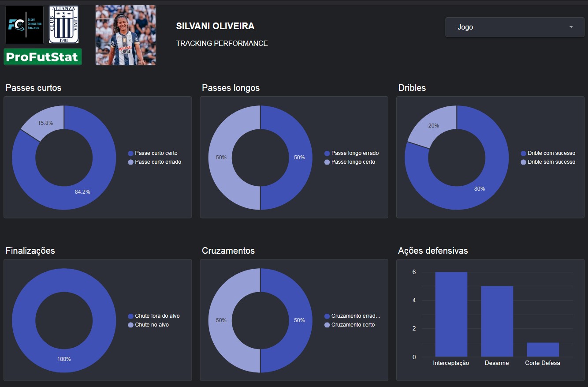This screenshot has width=588, height=387.
Task: Click the Corte Defesa bar
Action: pyautogui.click(x=543, y=349)
